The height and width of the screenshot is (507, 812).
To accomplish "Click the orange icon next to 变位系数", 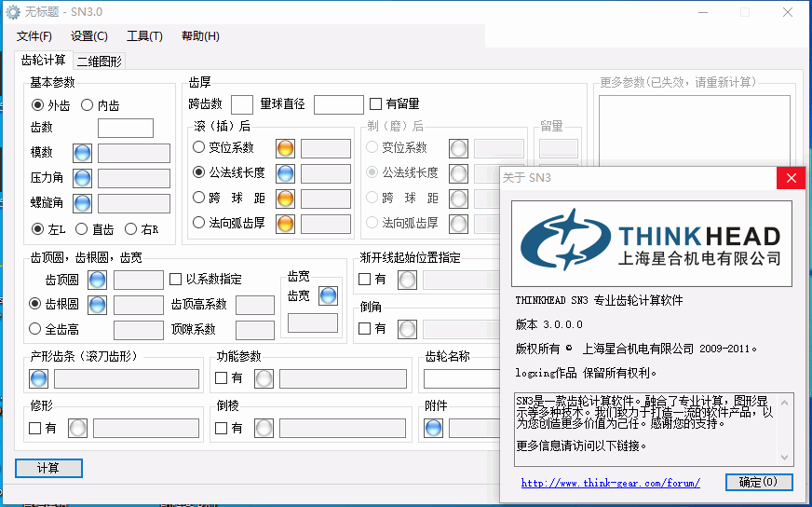I will pos(285,148).
